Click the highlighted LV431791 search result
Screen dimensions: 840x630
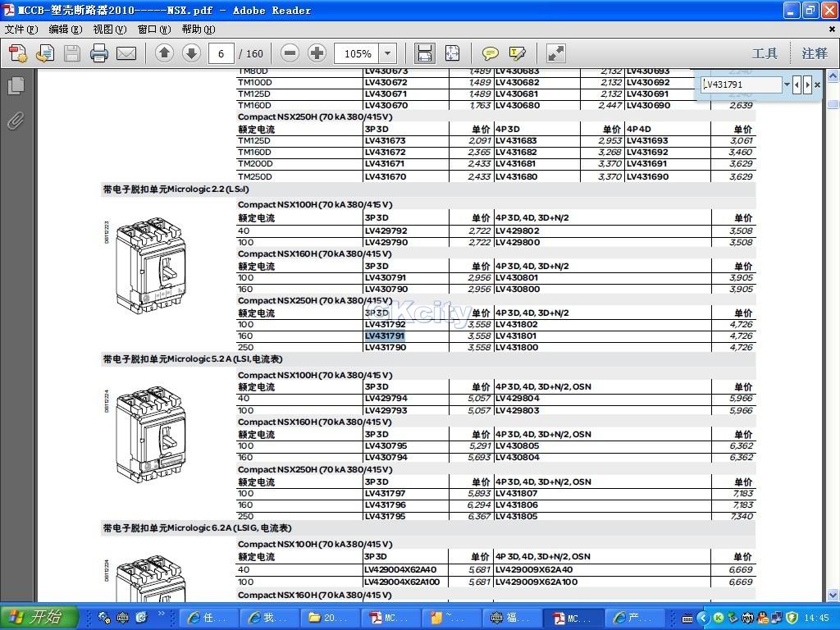[385, 336]
